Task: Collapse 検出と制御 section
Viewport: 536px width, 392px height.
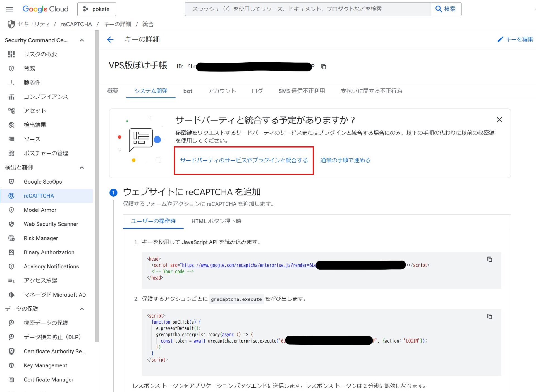Action: (x=82, y=167)
